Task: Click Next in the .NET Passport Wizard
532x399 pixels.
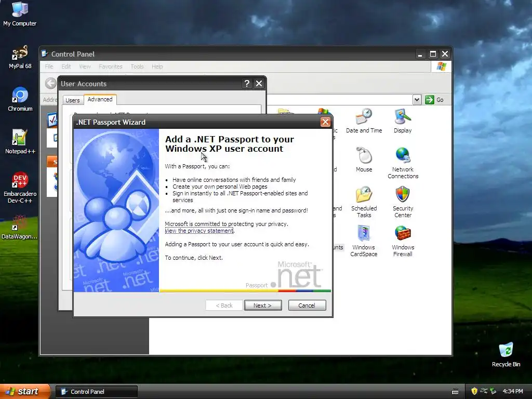Action: pyautogui.click(x=262, y=305)
